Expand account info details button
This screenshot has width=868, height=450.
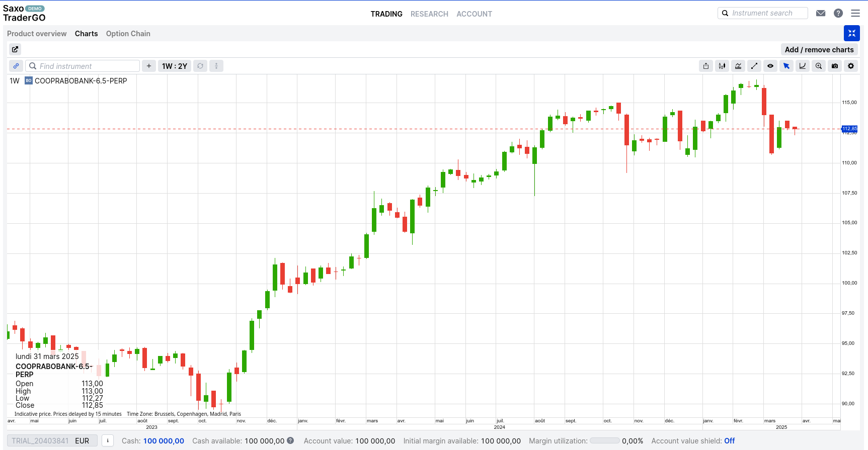(x=107, y=441)
